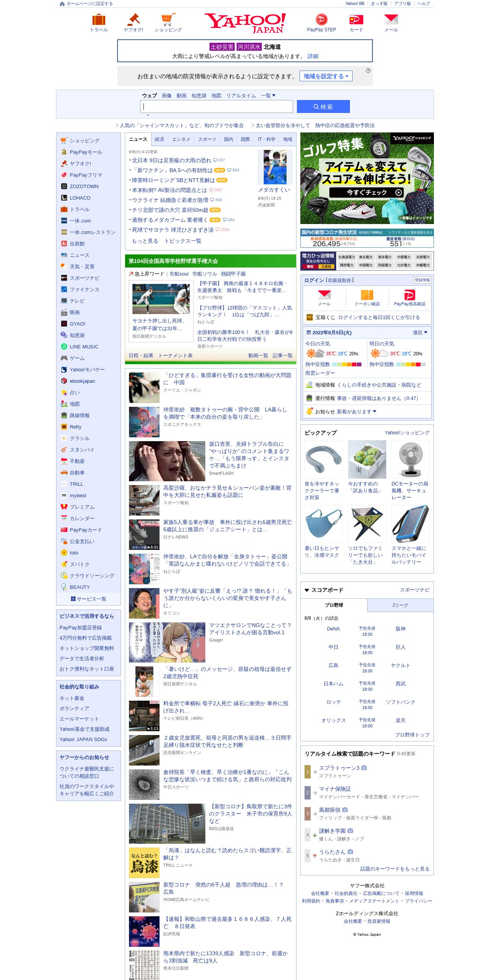Select the 画像 search type

click(x=167, y=95)
